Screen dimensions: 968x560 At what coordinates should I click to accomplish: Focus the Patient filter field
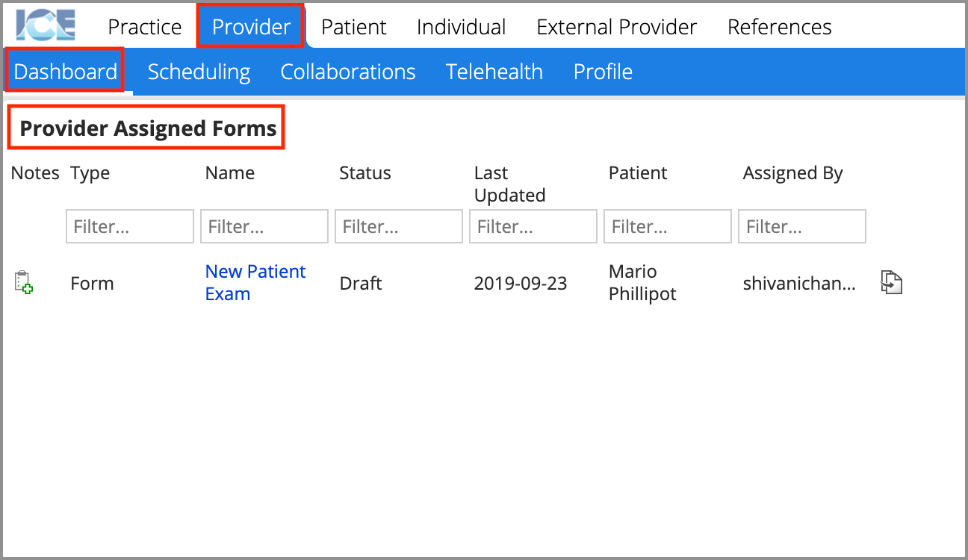click(x=668, y=226)
